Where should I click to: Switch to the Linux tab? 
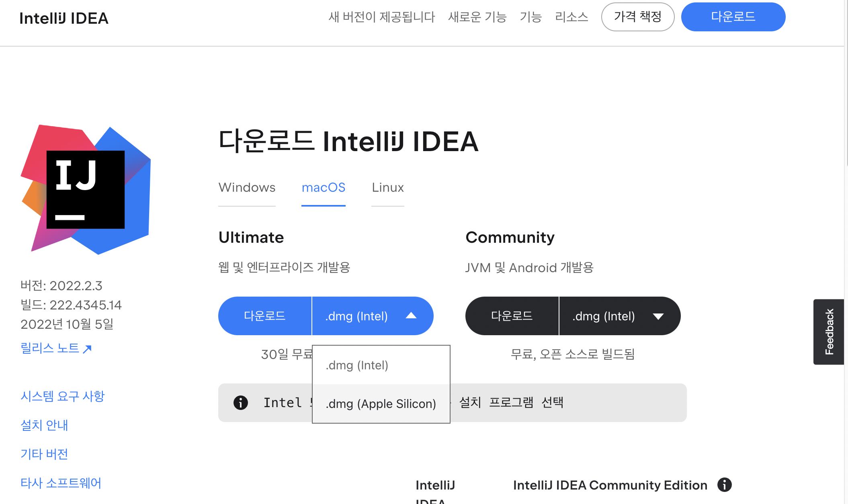[x=387, y=188]
